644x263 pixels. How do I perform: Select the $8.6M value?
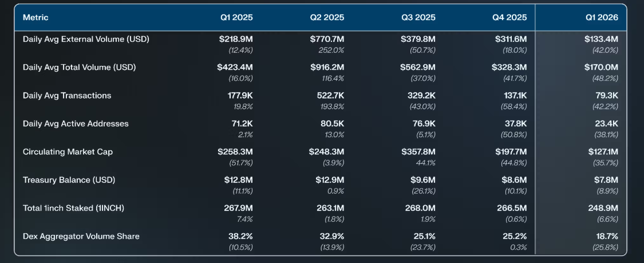tap(515, 180)
